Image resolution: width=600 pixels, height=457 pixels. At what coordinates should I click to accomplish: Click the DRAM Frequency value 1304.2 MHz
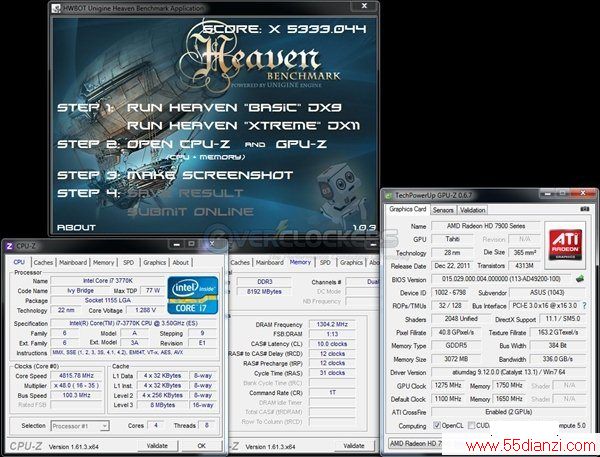[332, 324]
